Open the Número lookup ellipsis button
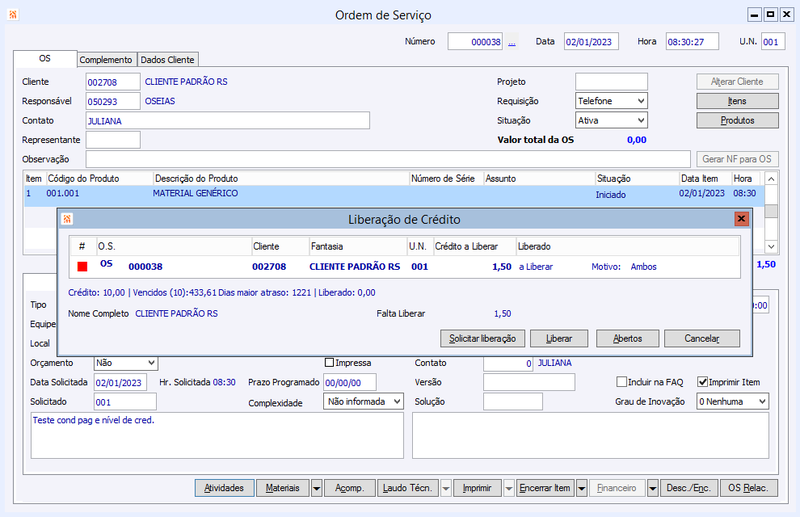 tap(512, 42)
